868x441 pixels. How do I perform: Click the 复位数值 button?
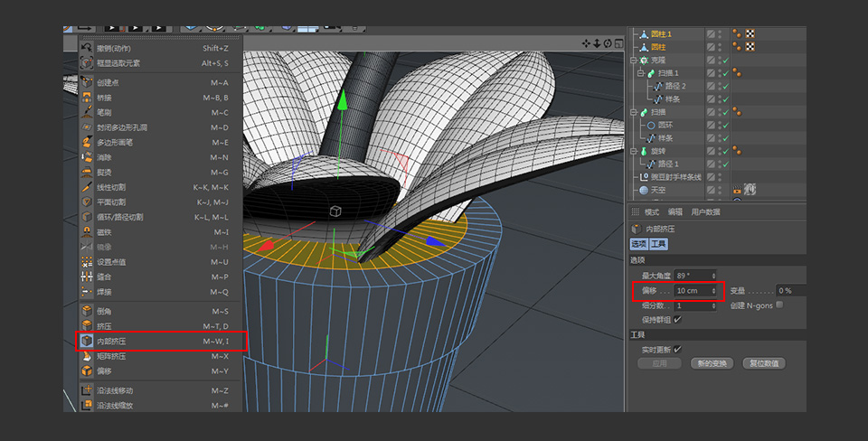(764, 363)
